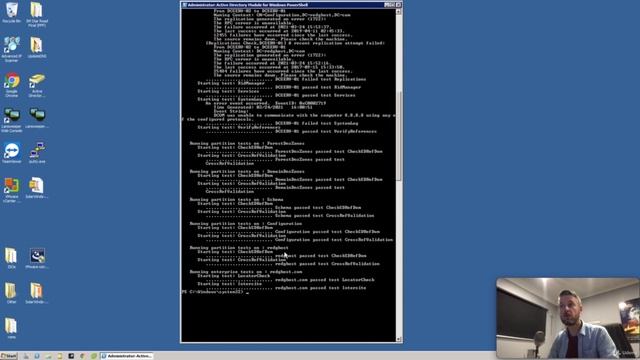Click the black command prompt quick launch icon

pos(71,356)
